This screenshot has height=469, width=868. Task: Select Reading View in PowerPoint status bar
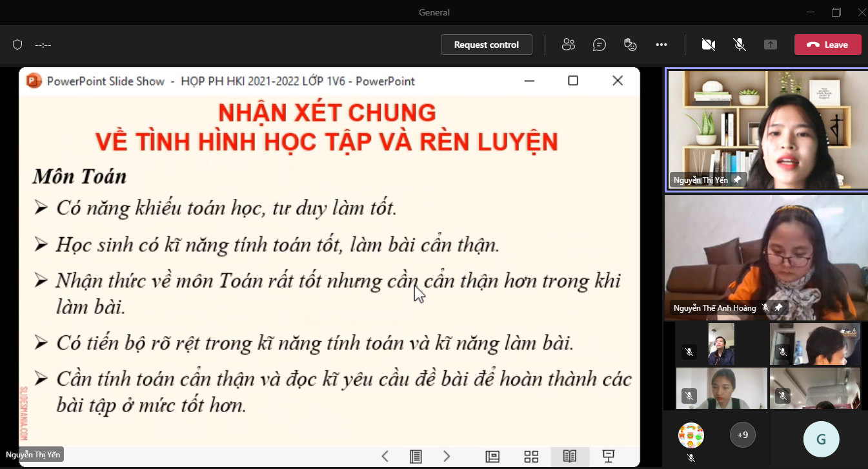[x=569, y=457]
